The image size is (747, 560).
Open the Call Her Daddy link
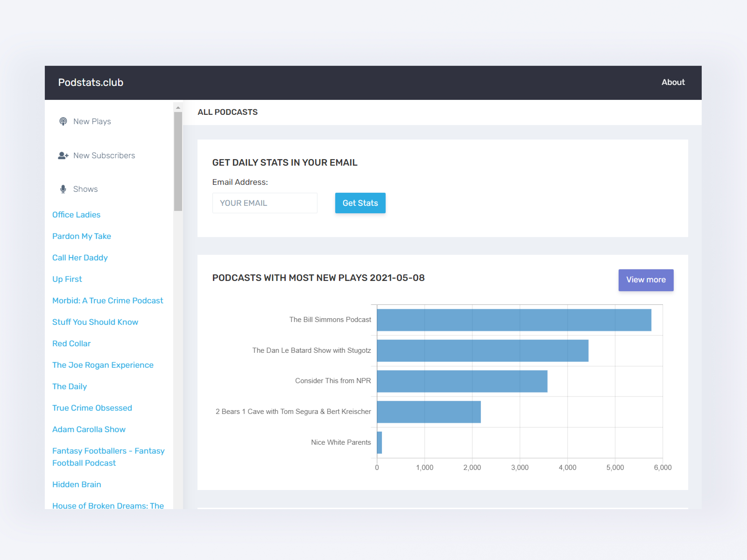[x=80, y=258]
